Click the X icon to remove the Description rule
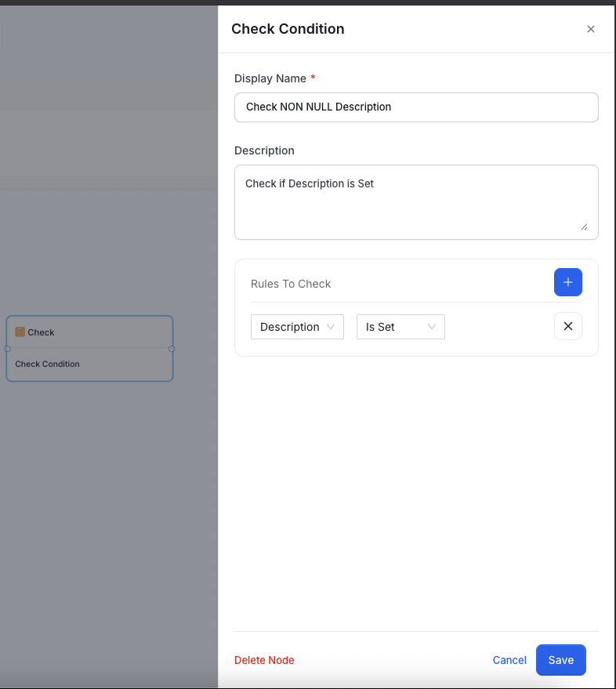616x689 pixels. point(567,326)
